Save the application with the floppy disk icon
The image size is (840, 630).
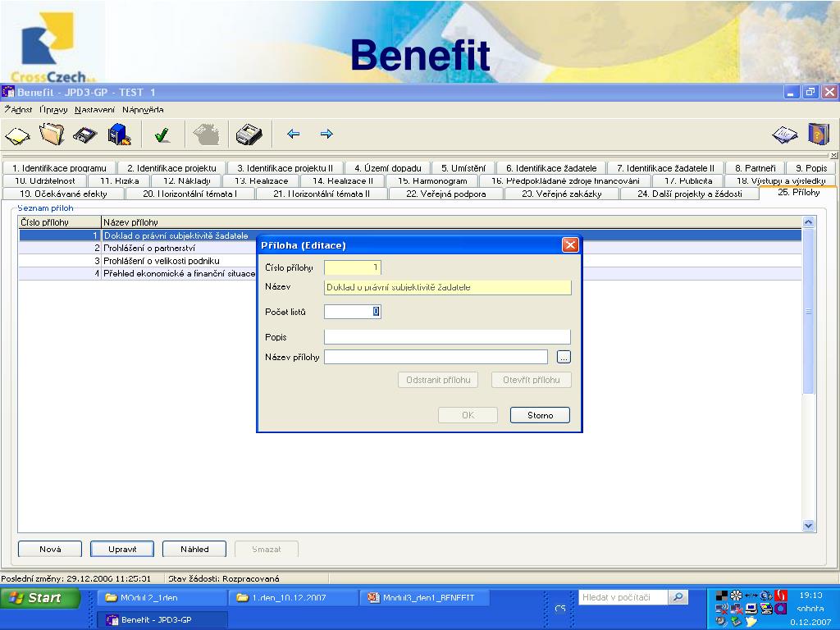[84, 135]
